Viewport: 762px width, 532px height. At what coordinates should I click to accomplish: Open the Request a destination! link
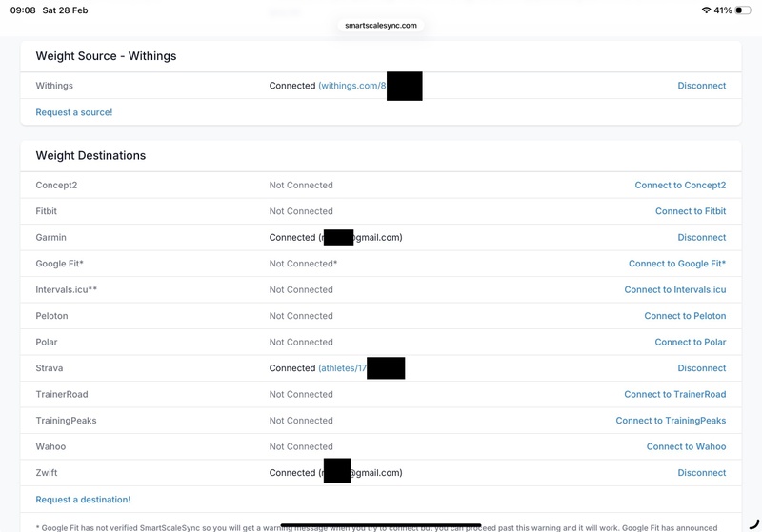tap(83, 500)
